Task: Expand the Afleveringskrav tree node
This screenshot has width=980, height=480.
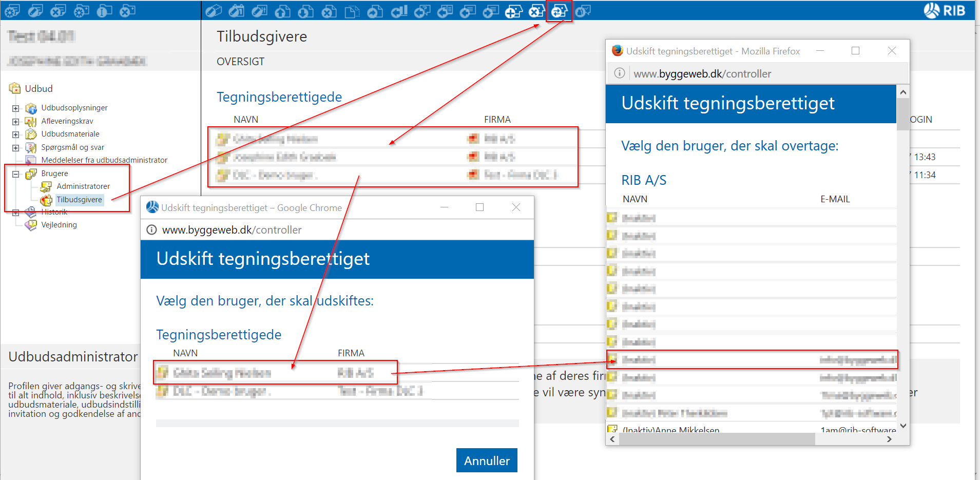Action: pyautogui.click(x=16, y=122)
